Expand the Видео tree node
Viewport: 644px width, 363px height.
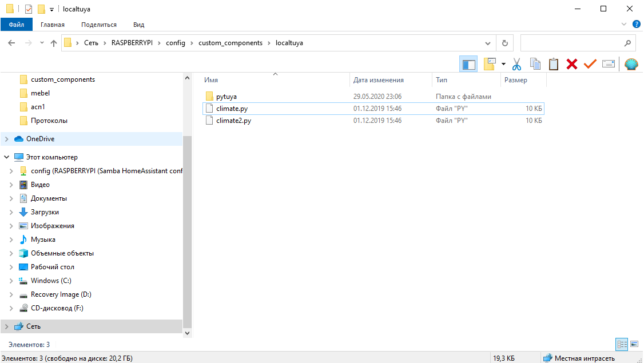[11, 185]
